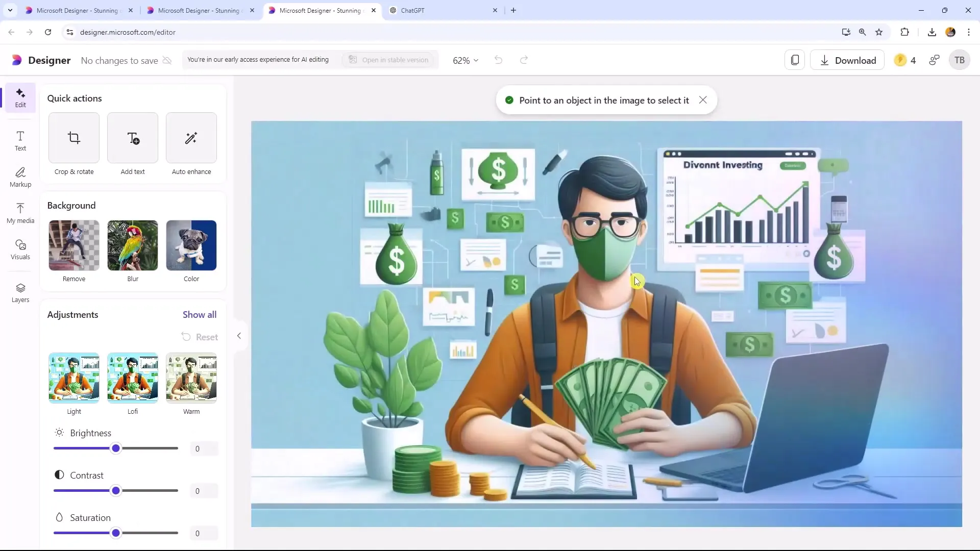Expand Adjustments Show all options
Screen dimensions: 980x551
point(199,315)
